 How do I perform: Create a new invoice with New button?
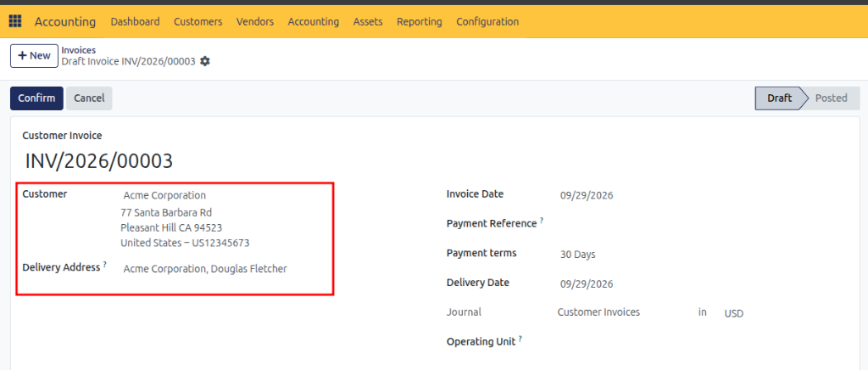pyautogui.click(x=34, y=56)
